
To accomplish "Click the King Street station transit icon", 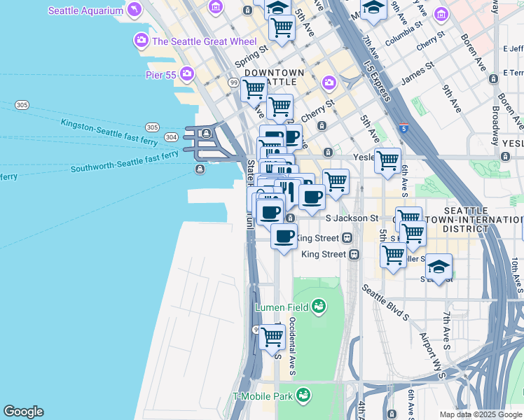I will 354,255.
